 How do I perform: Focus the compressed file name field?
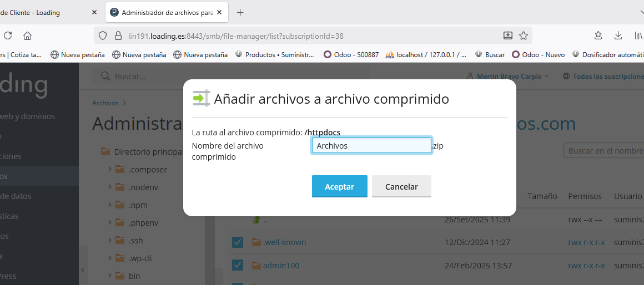point(371,146)
